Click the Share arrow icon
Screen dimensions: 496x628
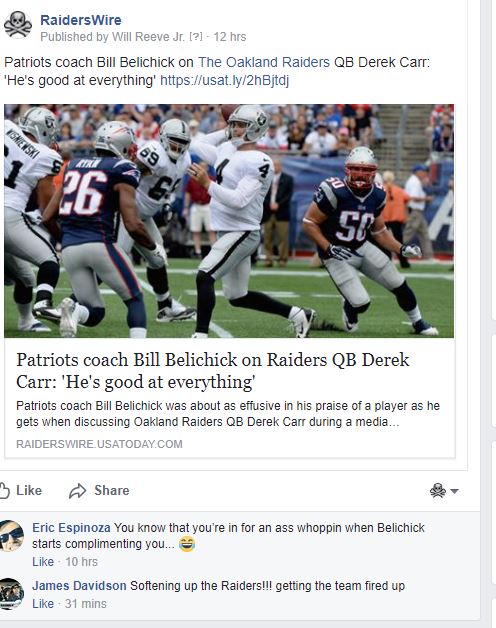pos(77,491)
